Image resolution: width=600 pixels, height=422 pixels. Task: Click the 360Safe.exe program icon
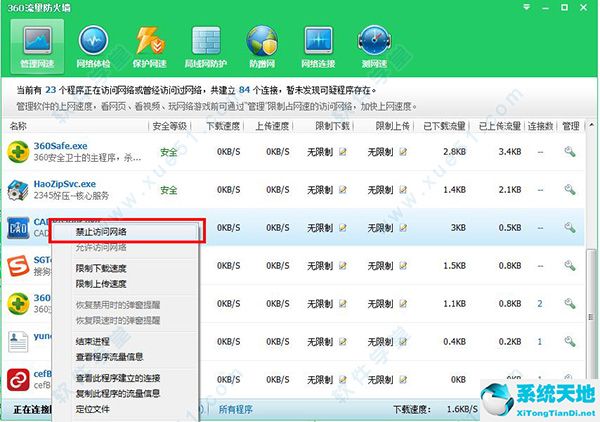pos(18,152)
